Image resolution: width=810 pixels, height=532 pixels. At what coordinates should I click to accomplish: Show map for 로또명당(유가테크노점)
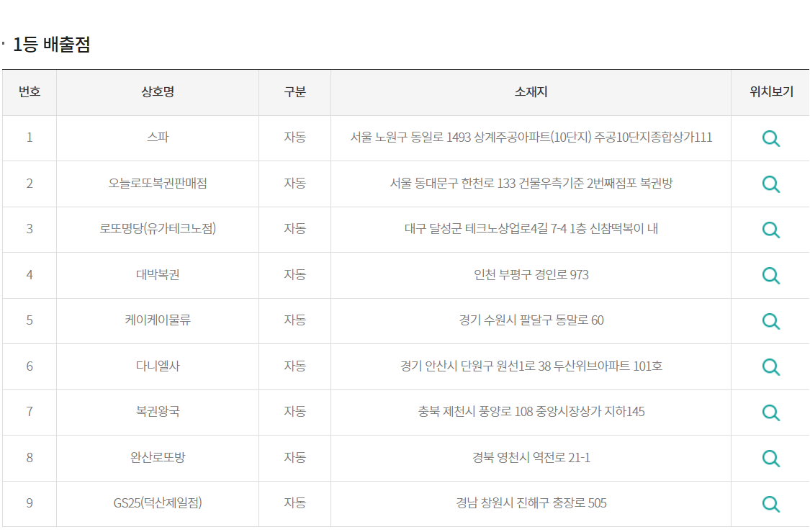(770, 230)
